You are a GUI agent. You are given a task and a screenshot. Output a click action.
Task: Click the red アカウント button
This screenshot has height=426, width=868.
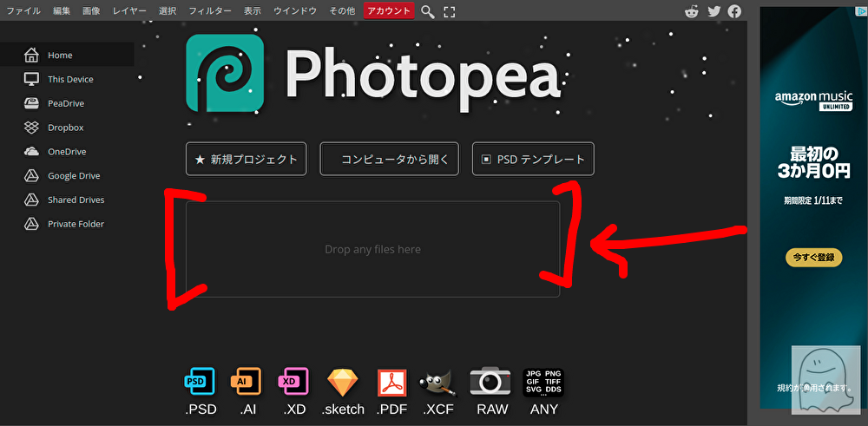point(389,10)
